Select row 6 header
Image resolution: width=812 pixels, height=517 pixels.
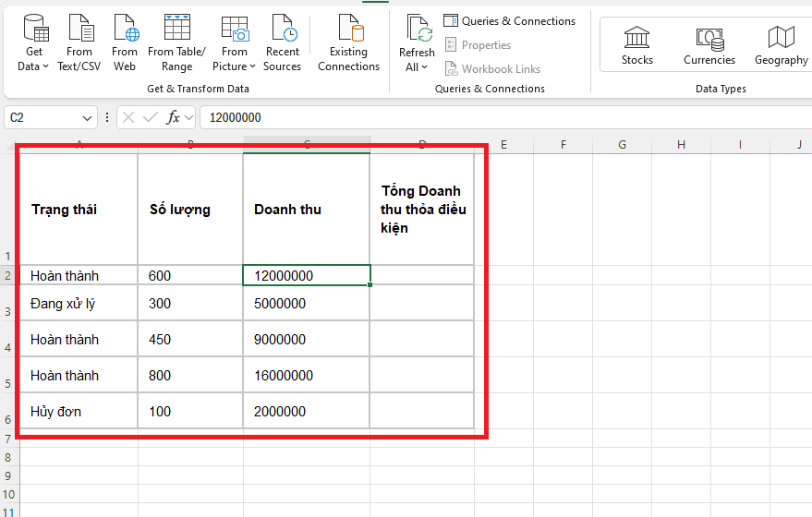click(7, 411)
